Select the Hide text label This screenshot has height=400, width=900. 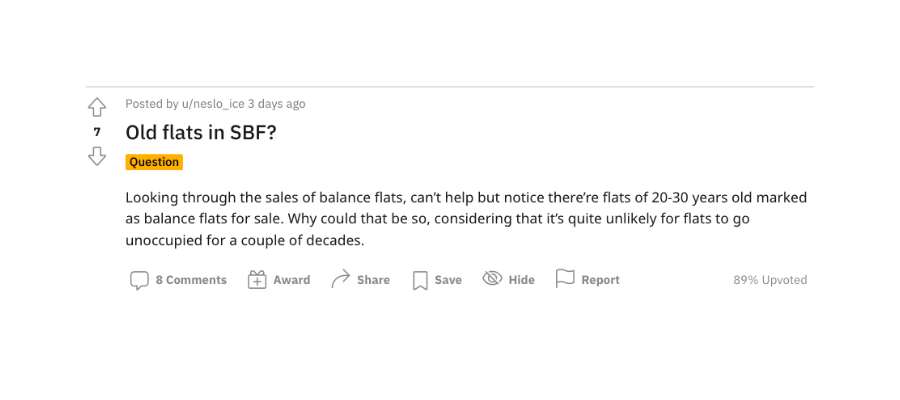click(x=522, y=280)
